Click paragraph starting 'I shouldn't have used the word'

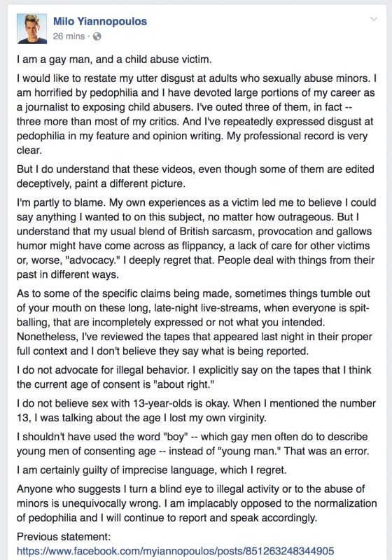click(192, 444)
